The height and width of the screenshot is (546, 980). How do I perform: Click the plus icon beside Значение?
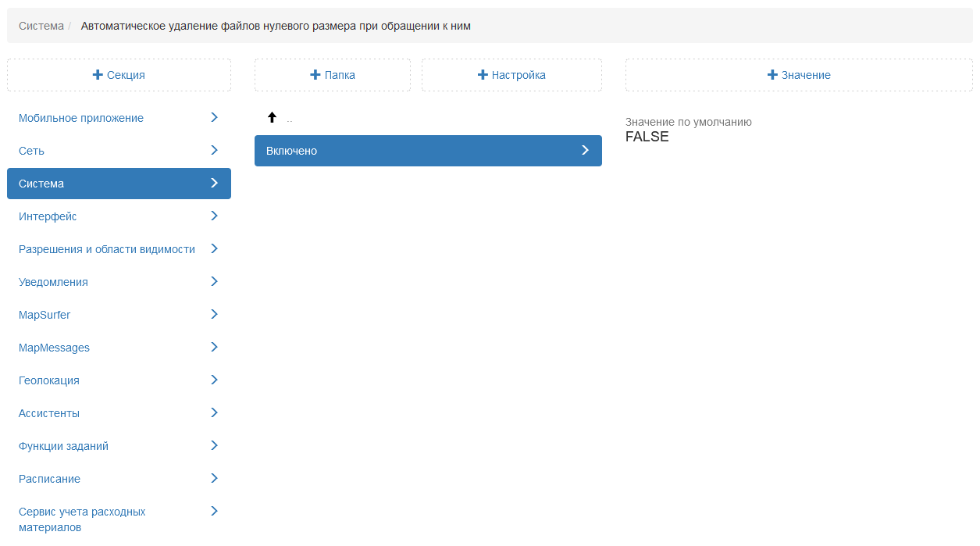pyautogui.click(x=772, y=75)
